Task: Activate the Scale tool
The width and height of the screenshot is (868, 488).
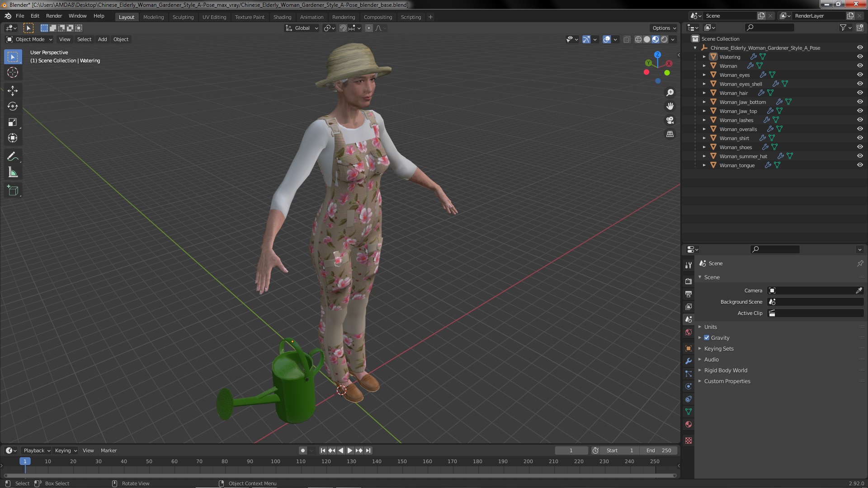Action: 13,122
